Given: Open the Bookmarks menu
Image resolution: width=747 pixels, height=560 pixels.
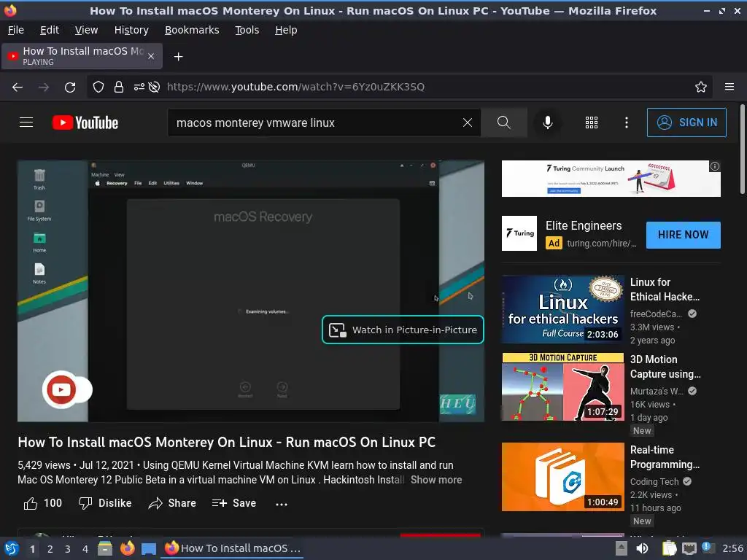Looking at the screenshot, I should pos(192,30).
